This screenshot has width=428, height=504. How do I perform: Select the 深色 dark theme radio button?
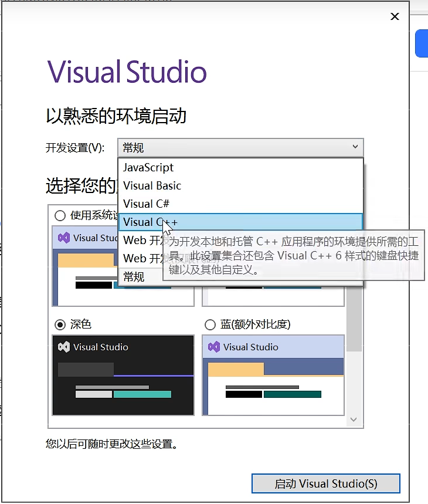(x=60, y=324)
